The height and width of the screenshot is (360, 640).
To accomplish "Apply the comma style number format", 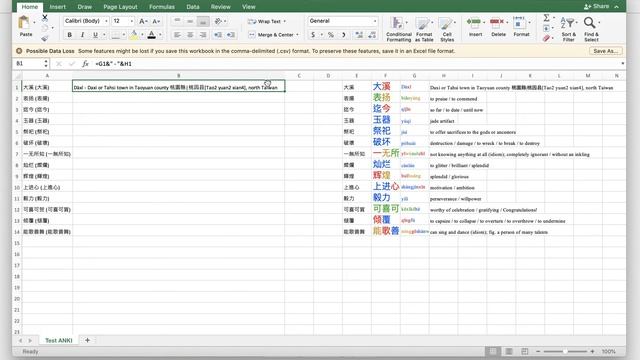I will (344, 35).
